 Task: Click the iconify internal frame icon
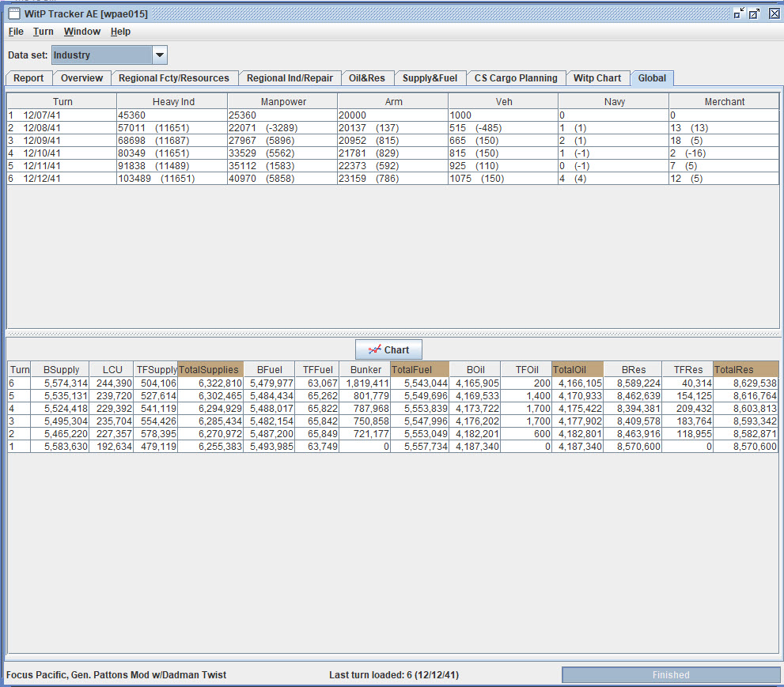(x=739, y=13)
